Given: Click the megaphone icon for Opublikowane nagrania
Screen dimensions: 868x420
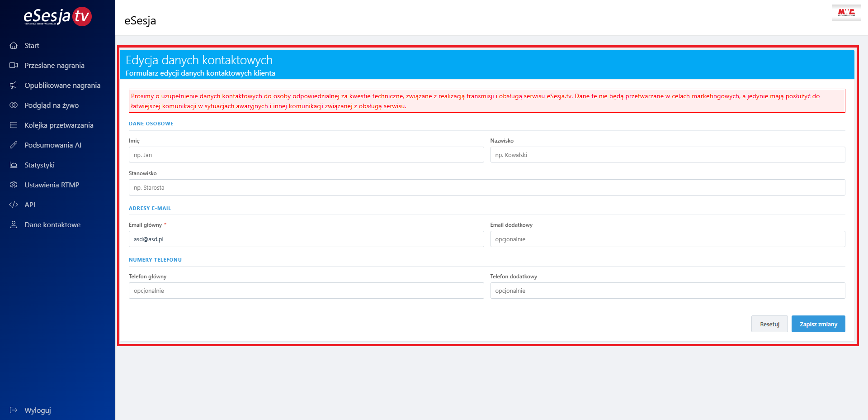Looking at the screenshot, I should point(14,85).
